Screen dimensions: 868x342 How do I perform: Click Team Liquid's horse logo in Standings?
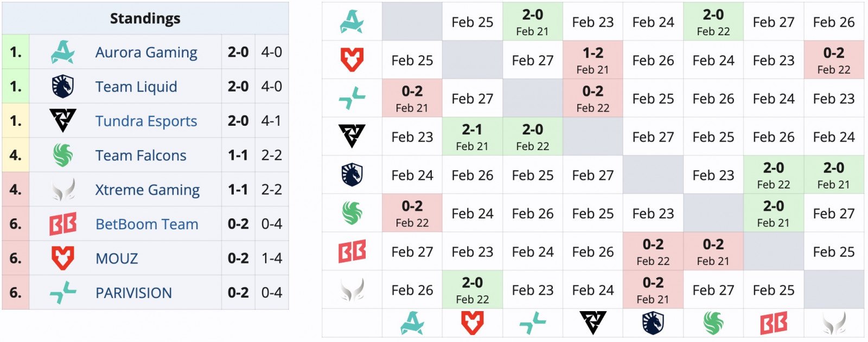(x=62, y=87)
